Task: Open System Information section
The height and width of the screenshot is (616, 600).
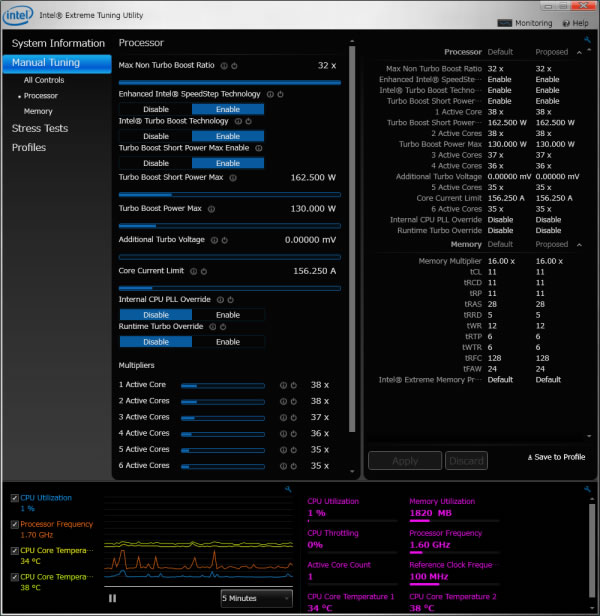Action: pyautogui.click(x=58, y=43)
